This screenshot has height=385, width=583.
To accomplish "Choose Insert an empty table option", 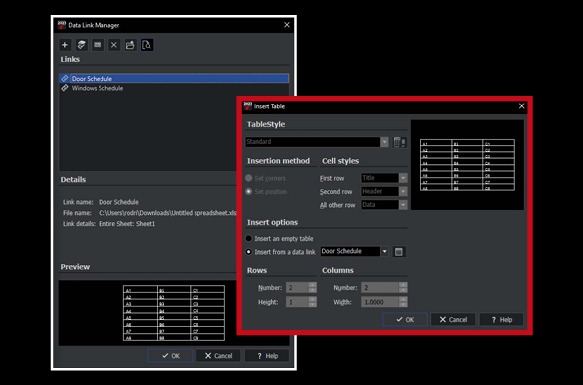I will coord(249,238).
